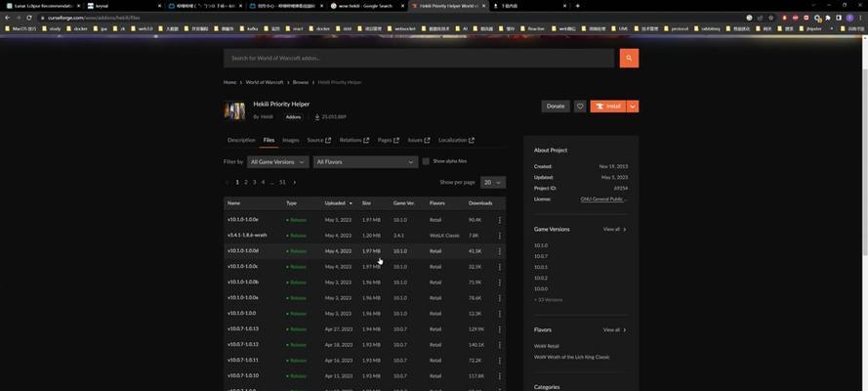Switch to Description tab
868x391 pixels.
click(241, 140)
